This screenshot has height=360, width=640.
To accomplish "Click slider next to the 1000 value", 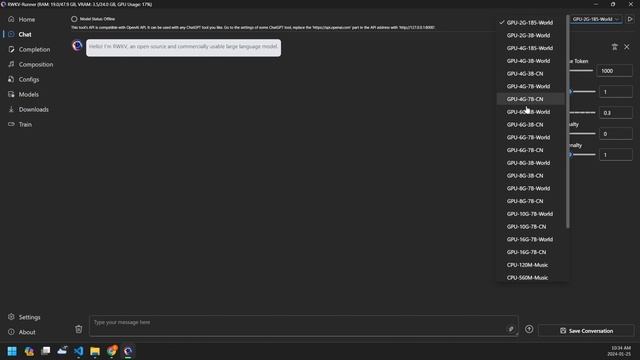I will point(582,71).
